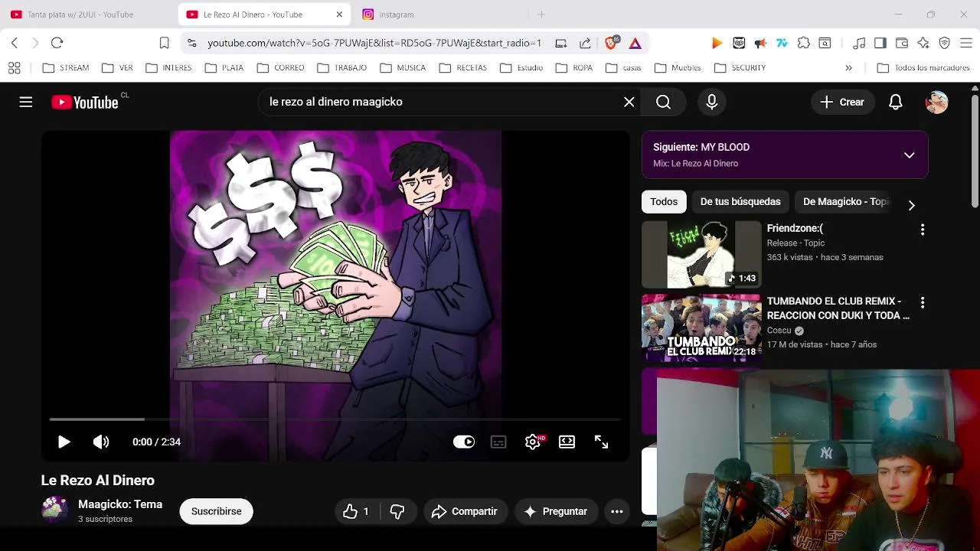Click the address bar URL
The width and height of the screenshot is (980, 551).
374,44
